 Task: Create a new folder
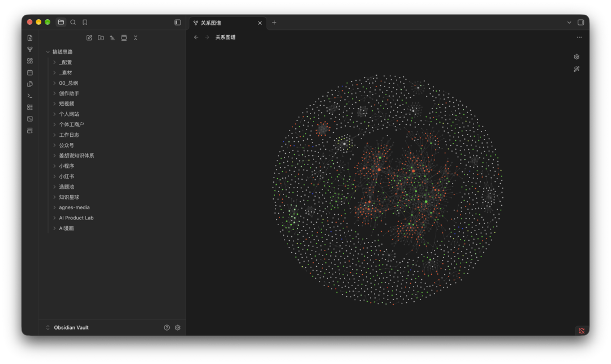click(101, 38)
